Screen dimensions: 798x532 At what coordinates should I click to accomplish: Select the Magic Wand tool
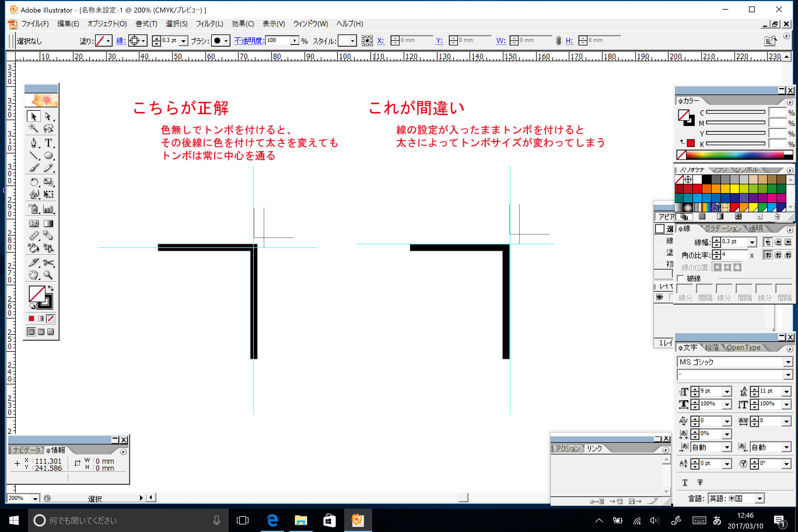coord(34,128)
